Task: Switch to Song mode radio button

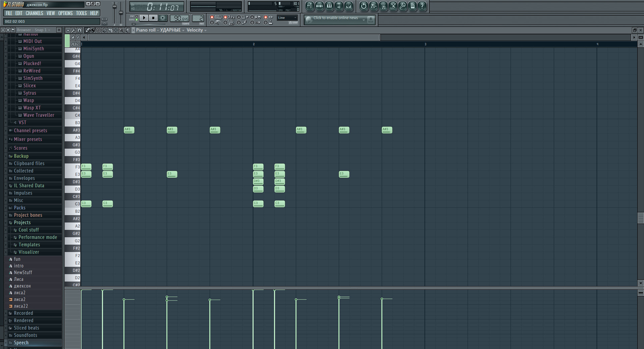Action: point(137,19)
